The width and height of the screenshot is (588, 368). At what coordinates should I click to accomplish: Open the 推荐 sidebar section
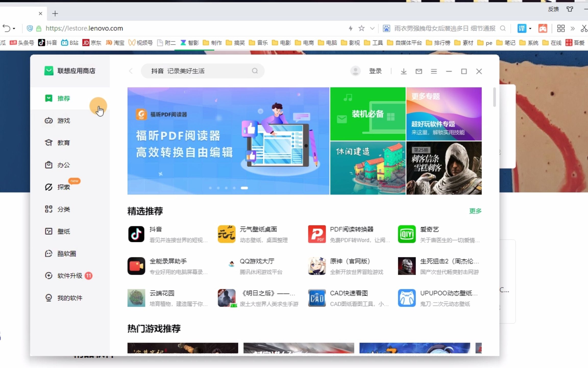(x=70, y=98)
